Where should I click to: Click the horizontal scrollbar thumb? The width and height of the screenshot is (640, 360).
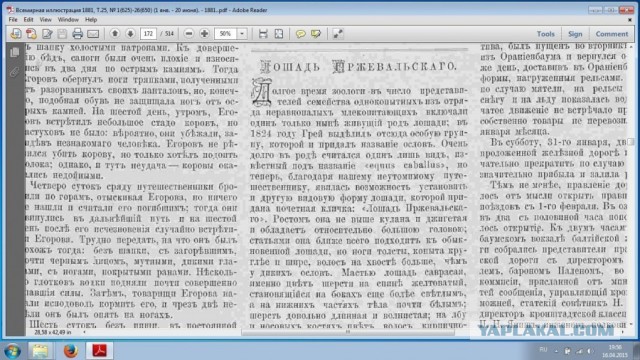pos(348,332)
